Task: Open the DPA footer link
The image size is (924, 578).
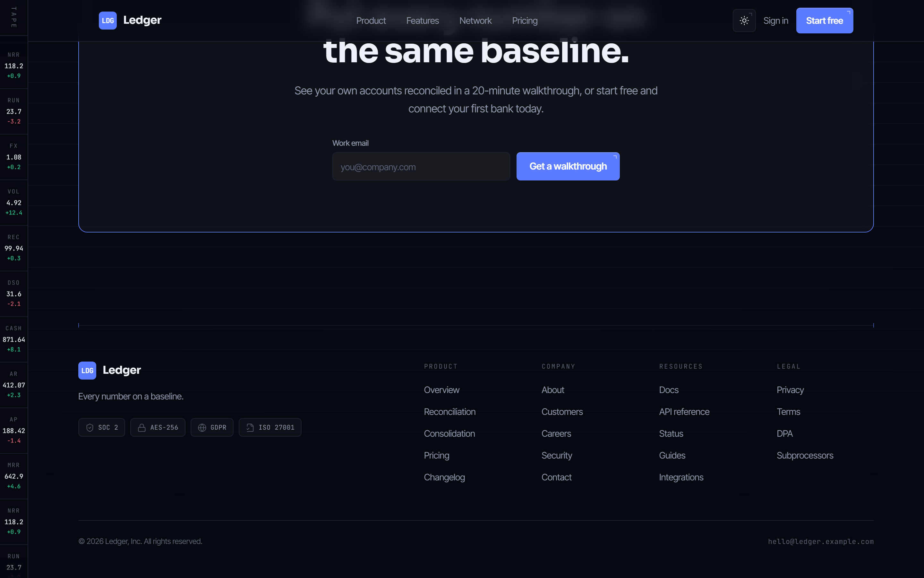Action: click(x=784, y=433)
